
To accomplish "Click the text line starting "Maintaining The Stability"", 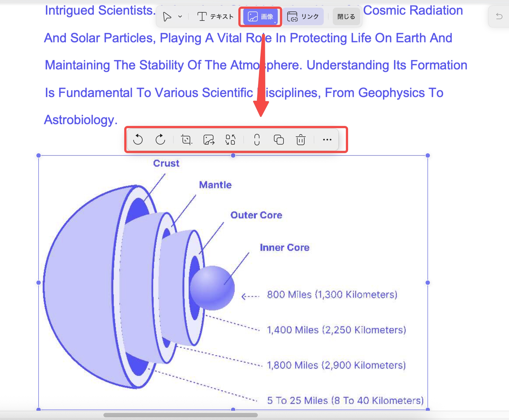I will 256,65.
